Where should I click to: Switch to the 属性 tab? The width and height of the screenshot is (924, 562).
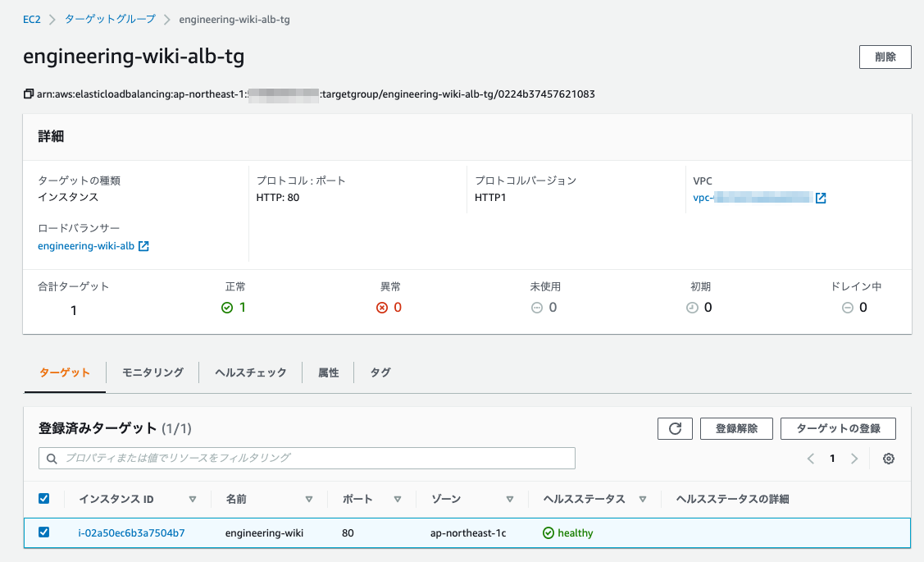tap(328, 372)
